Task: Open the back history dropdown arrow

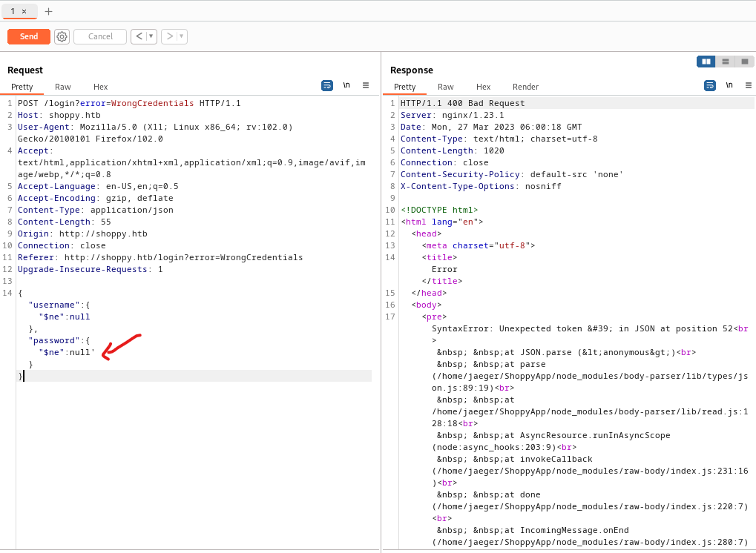Action: pos(151,36)
